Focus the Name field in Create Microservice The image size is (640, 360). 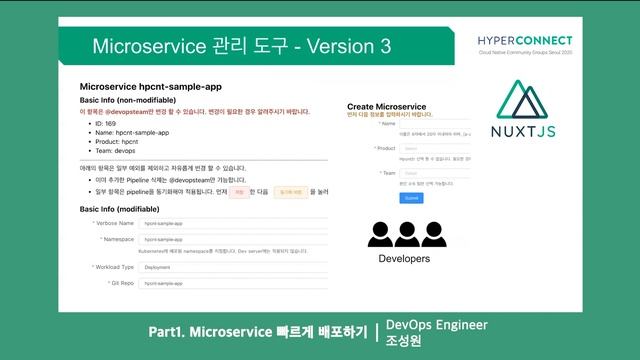coord(435,124)
